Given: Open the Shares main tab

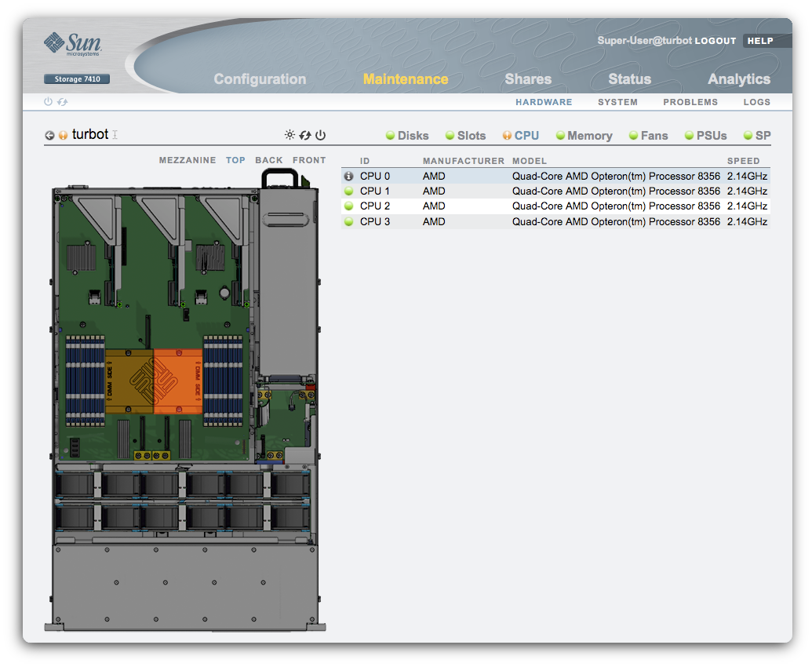Looking at the screenshot, I should point(528,79).
